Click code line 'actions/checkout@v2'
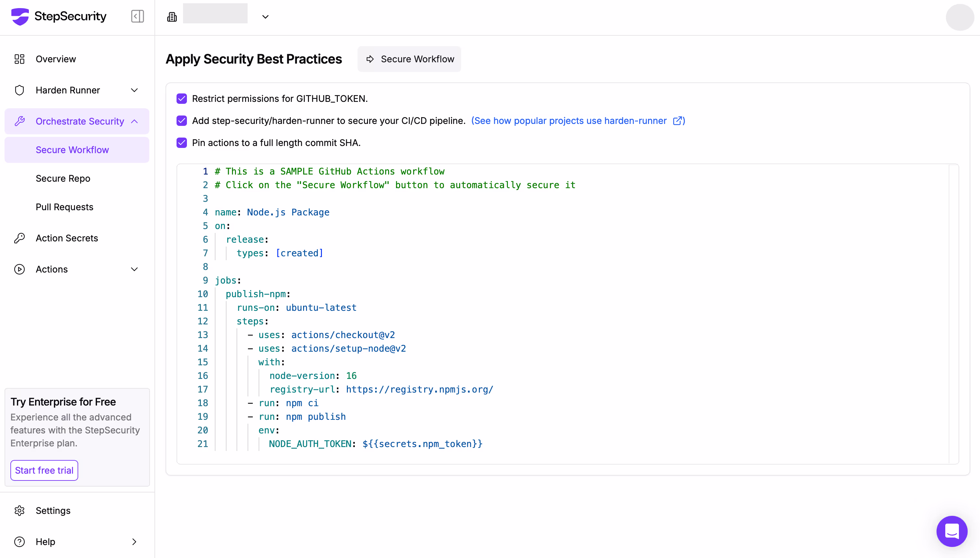This screenshot has height=558, width=980. (x=343, y=334)
